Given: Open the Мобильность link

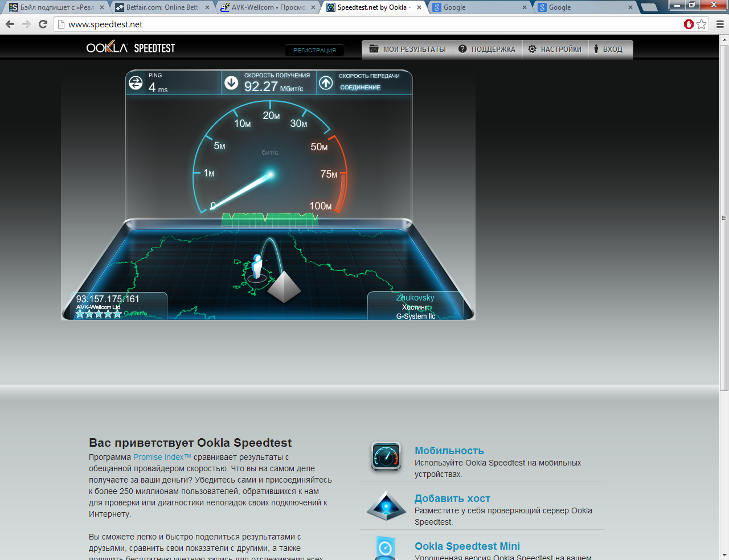Looking at the screenshot, I should tap(449, 451).
